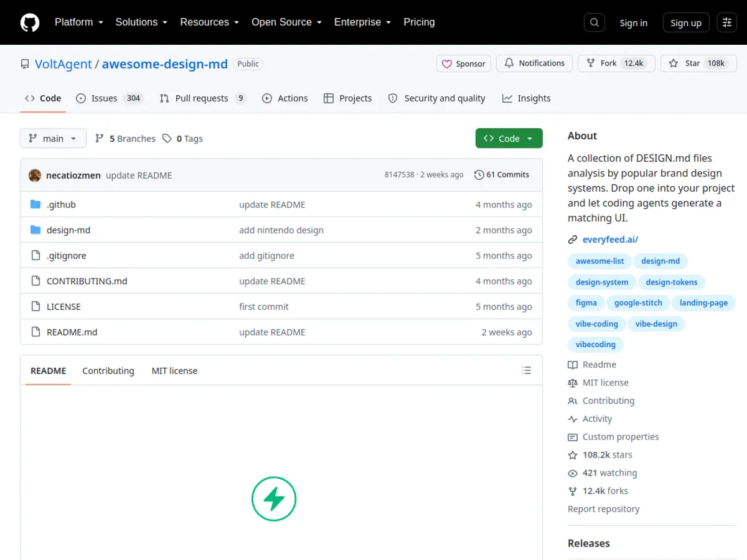Expand the Enterprise menu
The image size is (747, 560).
click(x=362, y=22)
